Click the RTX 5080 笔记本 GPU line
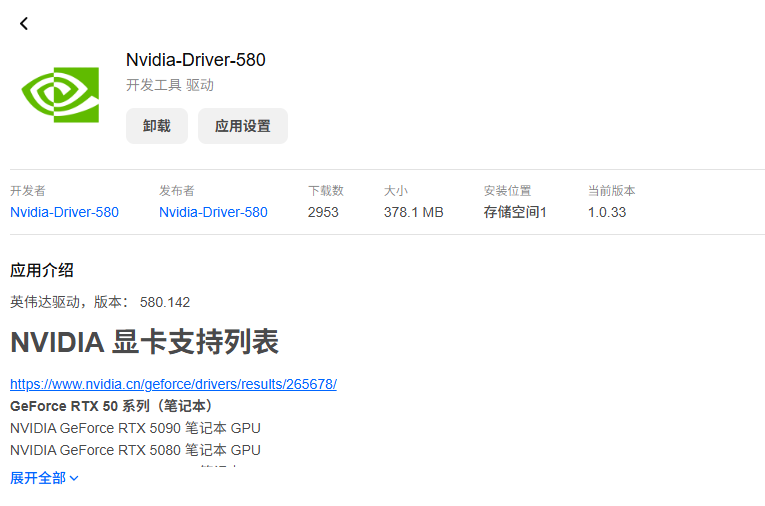This screenshot has height=506, width=765. (x=135, y=450)
